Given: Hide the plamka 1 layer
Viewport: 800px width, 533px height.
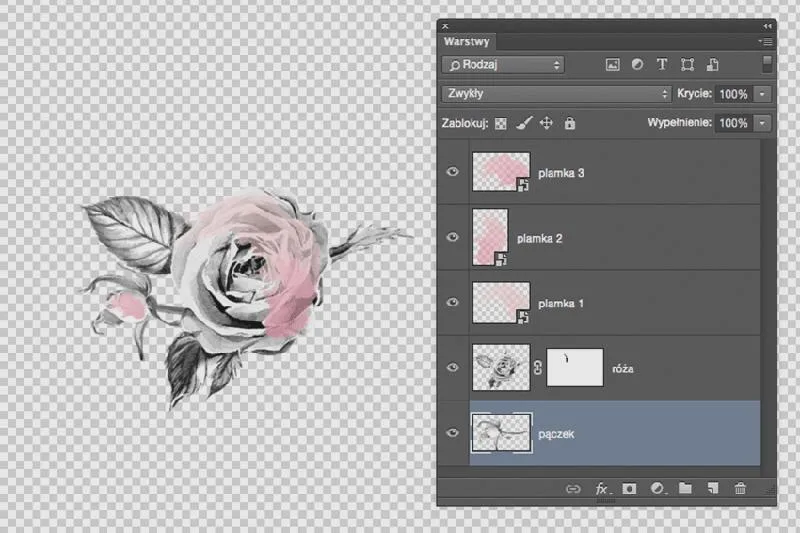Looking at the screenshot, I should click(x=453, y=302).
